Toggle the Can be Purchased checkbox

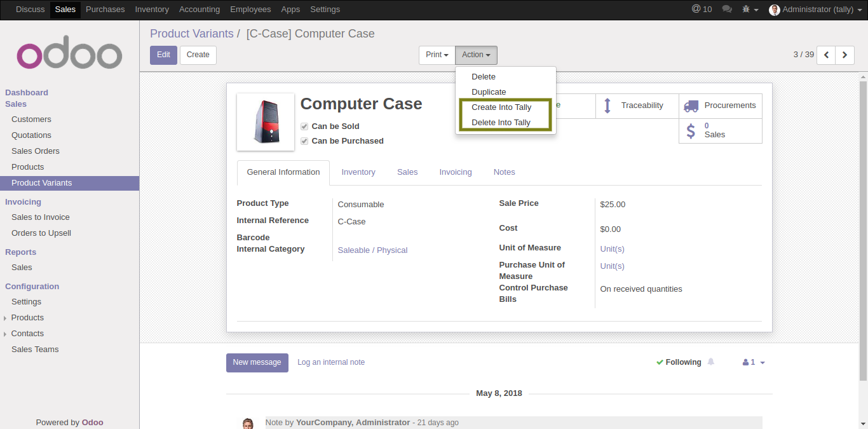point(304,141)
